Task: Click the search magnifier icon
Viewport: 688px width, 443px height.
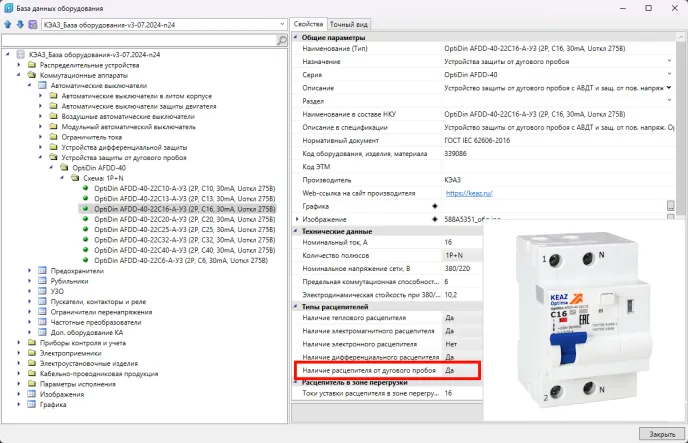Action: 282,40
